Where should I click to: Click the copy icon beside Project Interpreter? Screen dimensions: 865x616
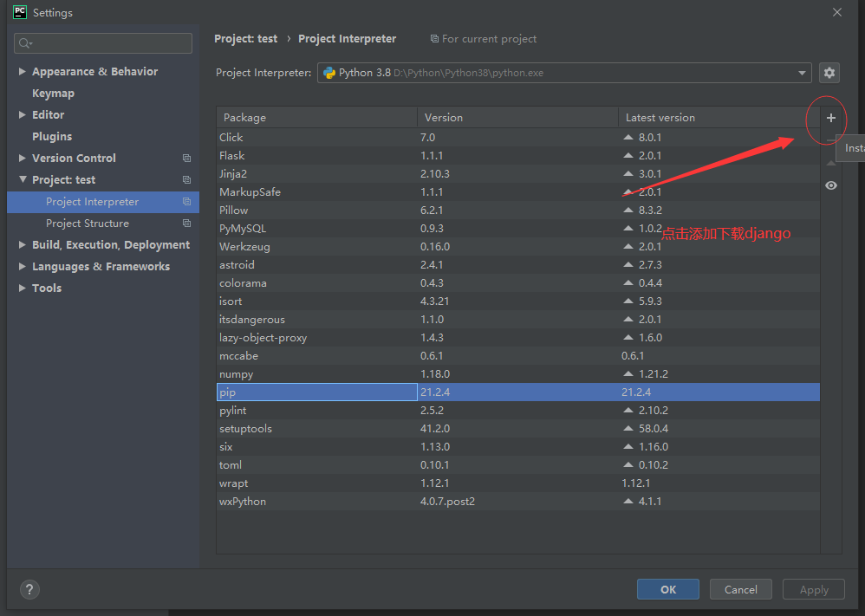[186, 202]
